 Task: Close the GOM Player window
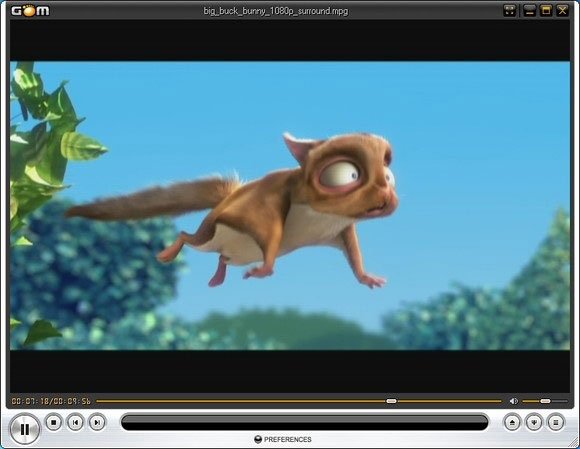(x=563, y=10)
